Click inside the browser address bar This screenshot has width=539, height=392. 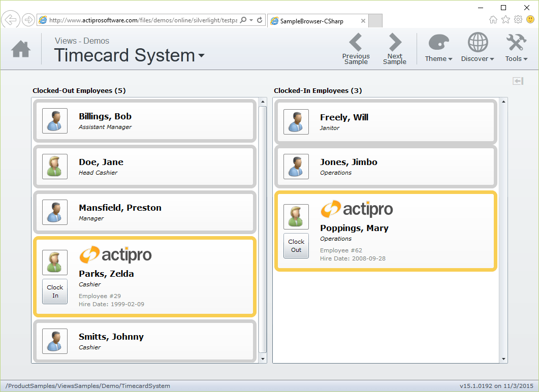pos(142,19)
